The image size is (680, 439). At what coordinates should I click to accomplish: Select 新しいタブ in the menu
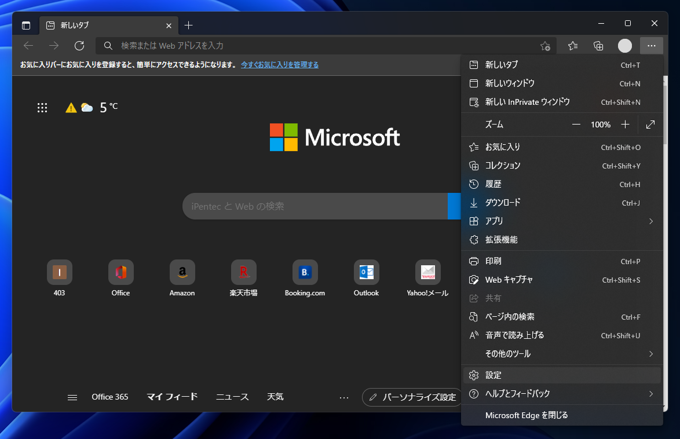coord(562,65)
